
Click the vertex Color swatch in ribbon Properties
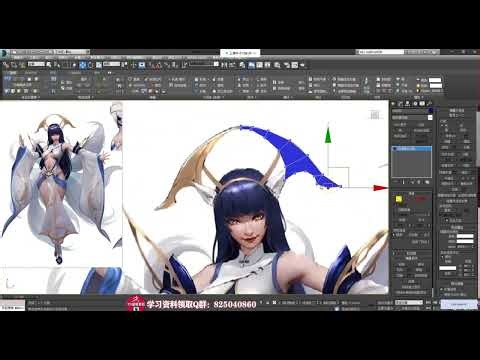pyautogui.click(x=435, y=80)
